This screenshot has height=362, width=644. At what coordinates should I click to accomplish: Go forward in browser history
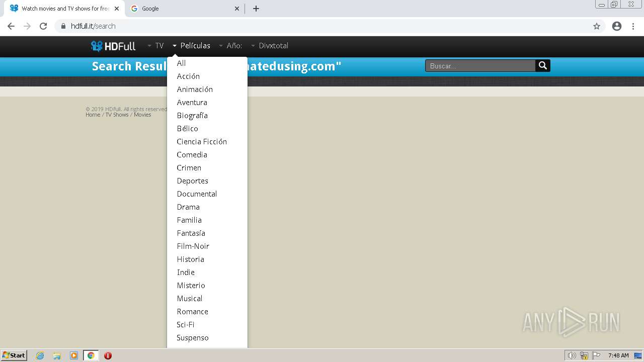click(27, 26)
